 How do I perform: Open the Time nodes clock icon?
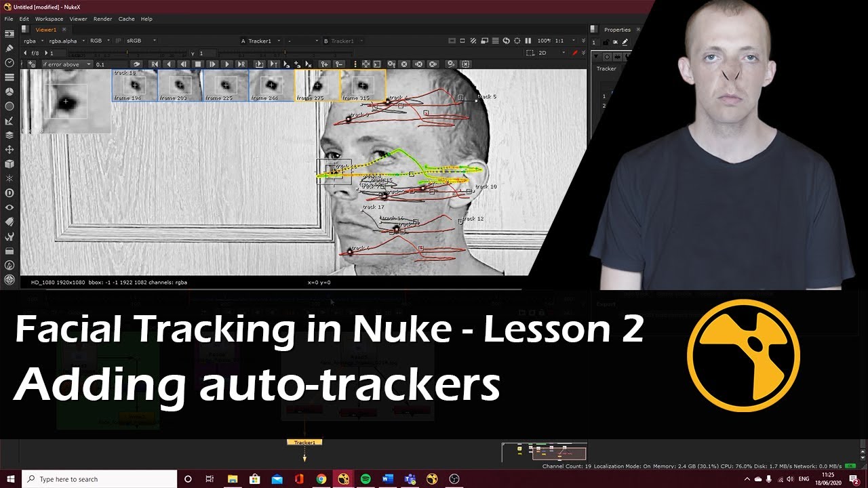pos(9,62)
